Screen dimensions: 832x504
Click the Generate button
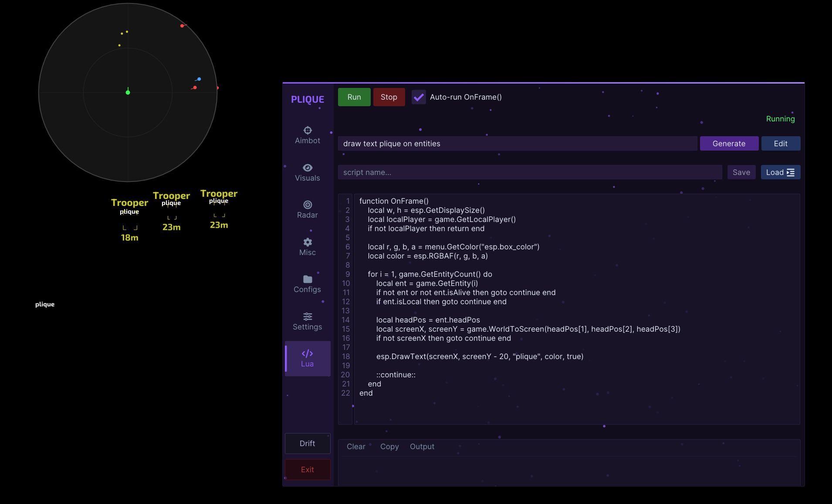729,144
